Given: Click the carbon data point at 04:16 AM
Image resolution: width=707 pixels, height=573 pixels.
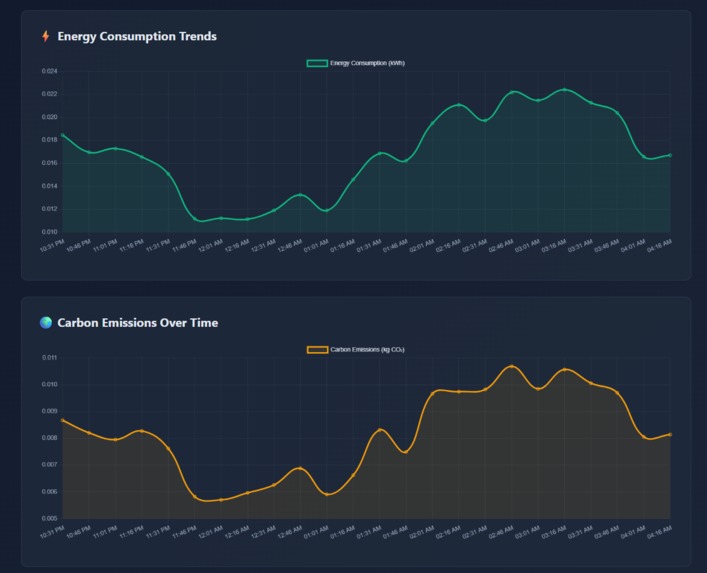Looking at the screenshot, I should (670, 435).
